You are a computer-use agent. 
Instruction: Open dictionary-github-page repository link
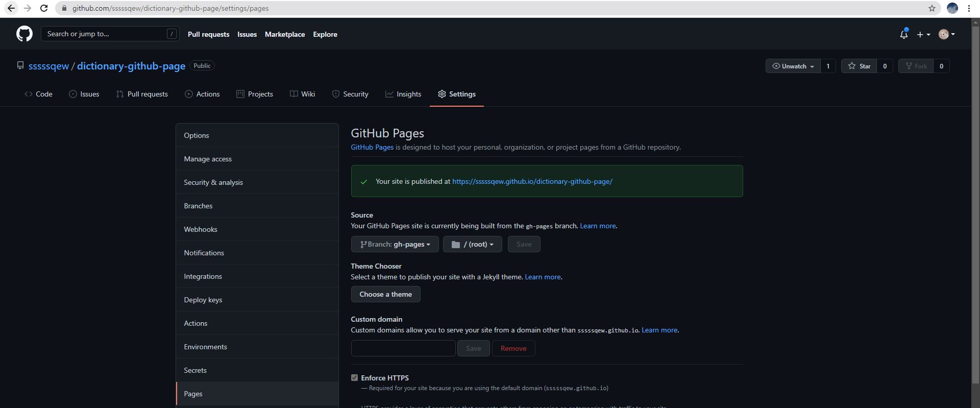pos(131,66)
